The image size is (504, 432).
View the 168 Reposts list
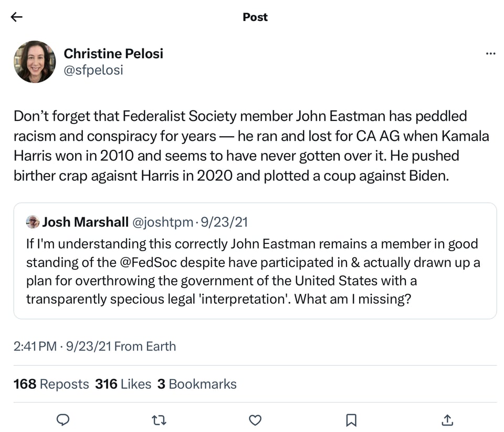coord(51,384)
